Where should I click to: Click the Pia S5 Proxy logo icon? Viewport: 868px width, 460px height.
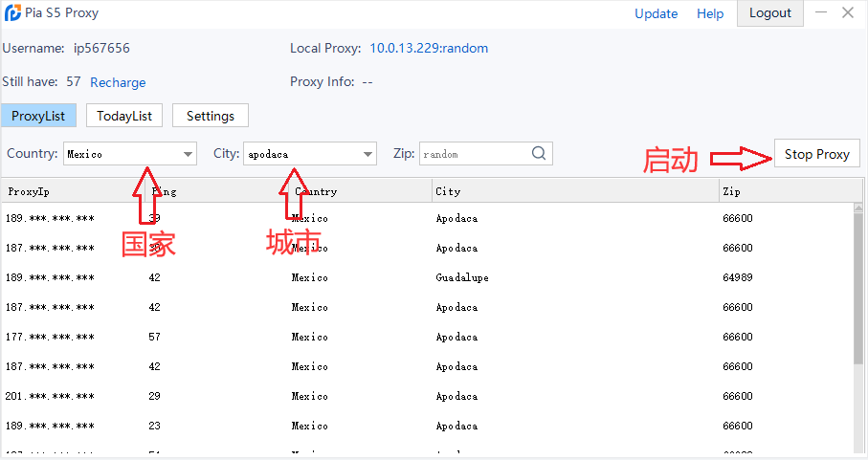(13, 13)
